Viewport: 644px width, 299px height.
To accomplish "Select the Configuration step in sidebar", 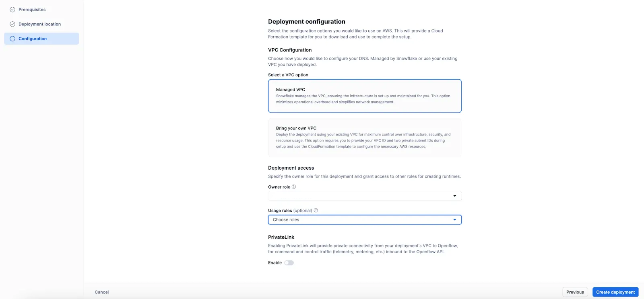I will click(x=33, y=39).
